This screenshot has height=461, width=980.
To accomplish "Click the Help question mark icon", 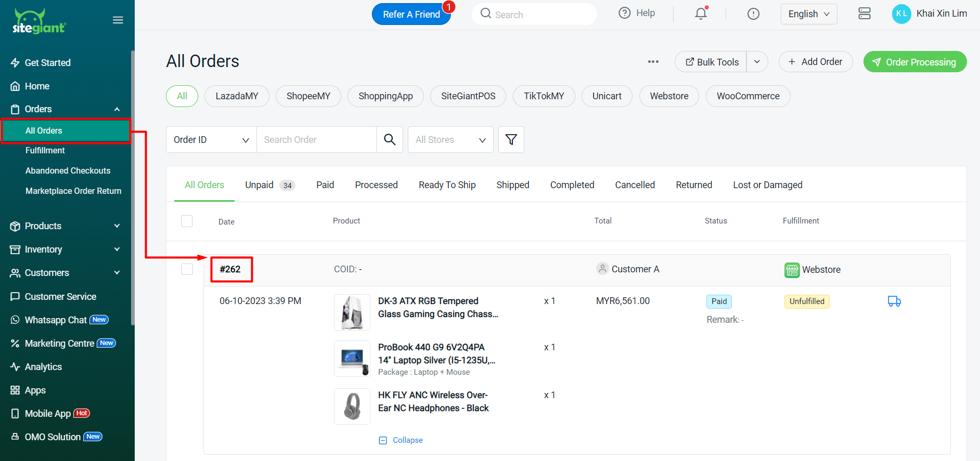I will pyautogui.click(x=624, y=13).
